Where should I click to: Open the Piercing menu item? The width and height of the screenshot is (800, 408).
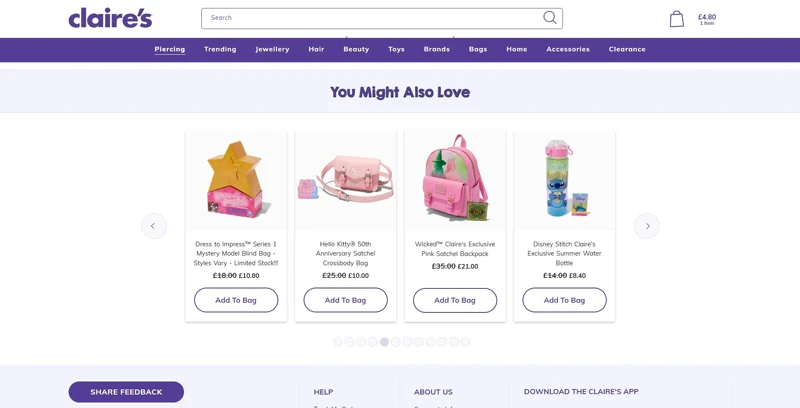pos(170,49)
